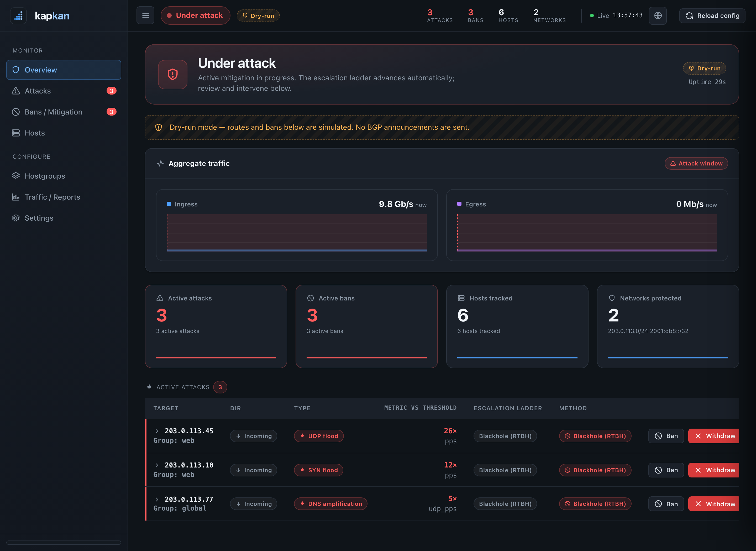Expand the 203.0.113.77 attack row
This screenshot has width=756, height=551.
click(x=157, y=499)
